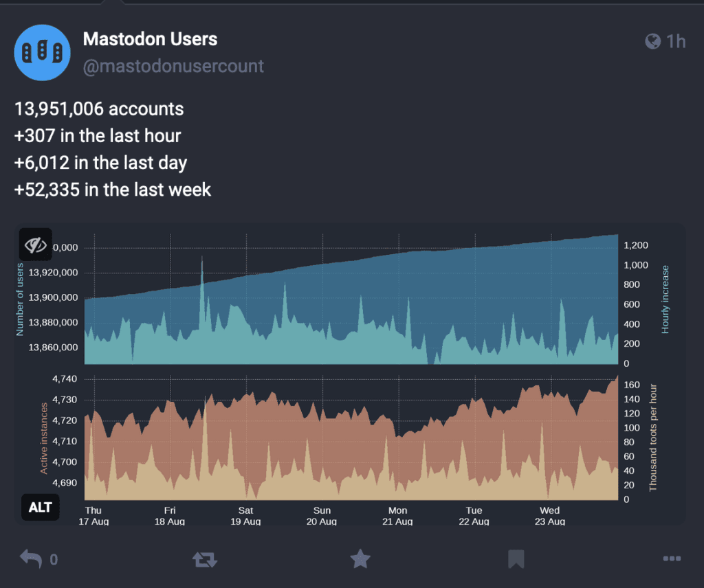Screen dimensions: 704x588
Task: Show image description via ALT badge
Action: 41,507
